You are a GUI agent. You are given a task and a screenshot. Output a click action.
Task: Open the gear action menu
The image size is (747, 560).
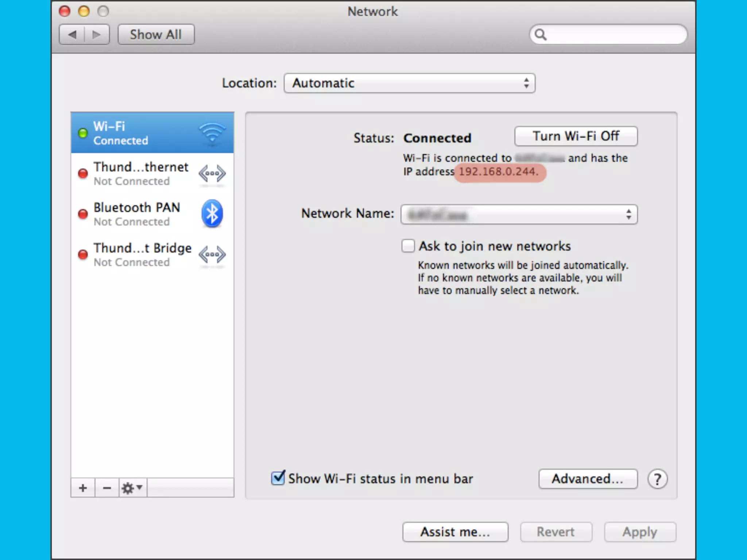click(132, 488)
